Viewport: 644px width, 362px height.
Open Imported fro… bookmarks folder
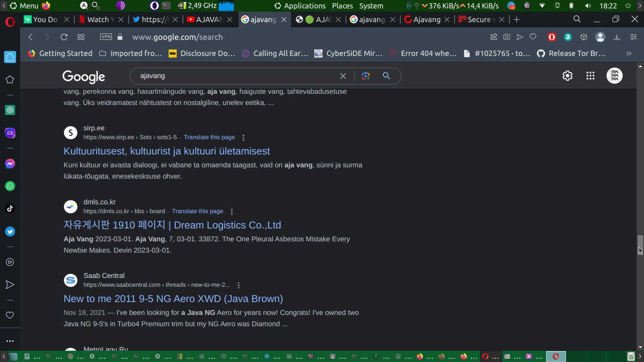coord(131,53)
